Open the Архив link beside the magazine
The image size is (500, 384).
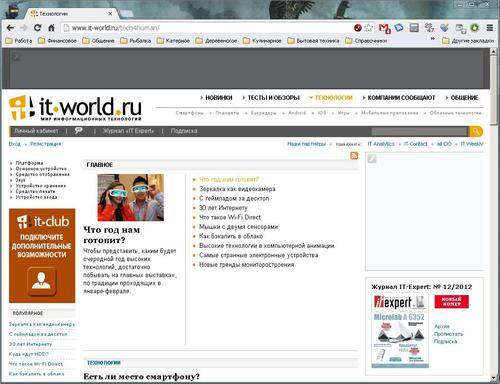442,326
